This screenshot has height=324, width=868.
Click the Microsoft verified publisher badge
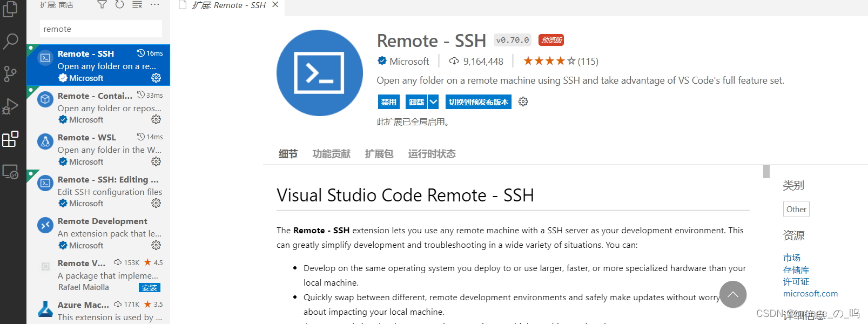[382, 60]
